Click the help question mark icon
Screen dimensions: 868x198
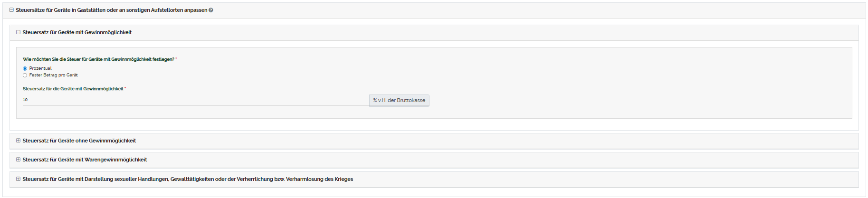click(211, 10)
